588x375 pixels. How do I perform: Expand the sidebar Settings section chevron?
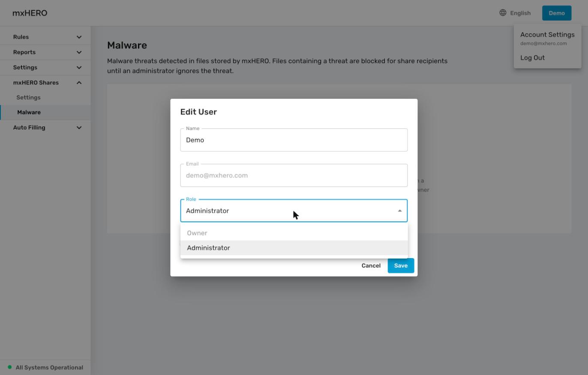[79, 68]
